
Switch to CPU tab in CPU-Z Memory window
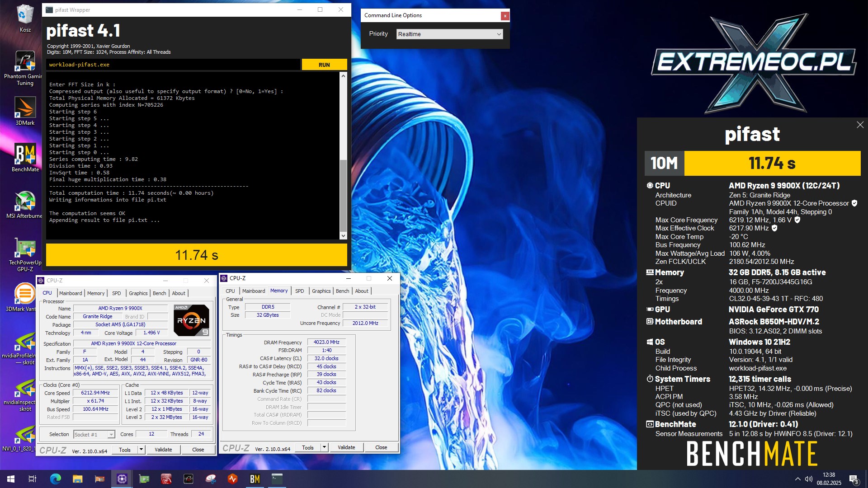tap(230, 291)
